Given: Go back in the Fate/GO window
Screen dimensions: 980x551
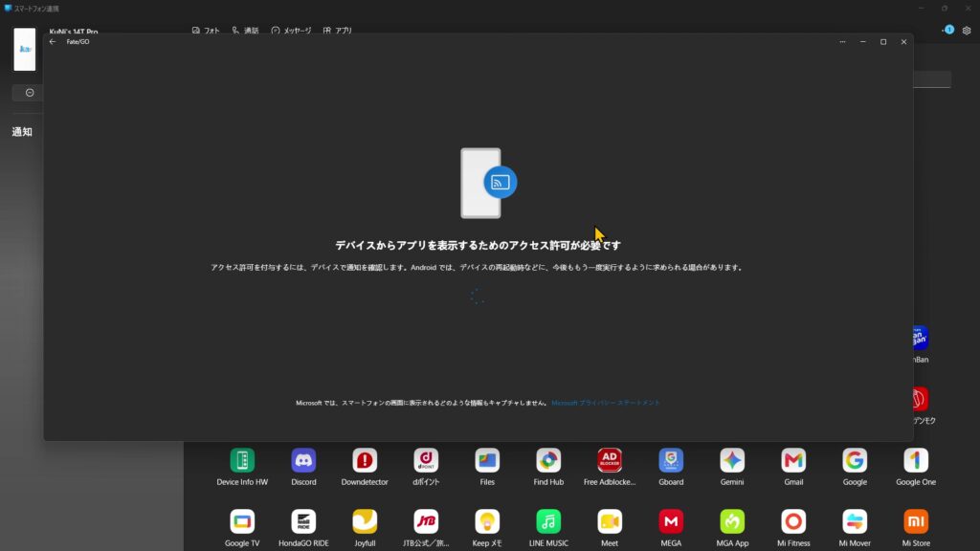Looking at the screenshot, I should 53,42.
